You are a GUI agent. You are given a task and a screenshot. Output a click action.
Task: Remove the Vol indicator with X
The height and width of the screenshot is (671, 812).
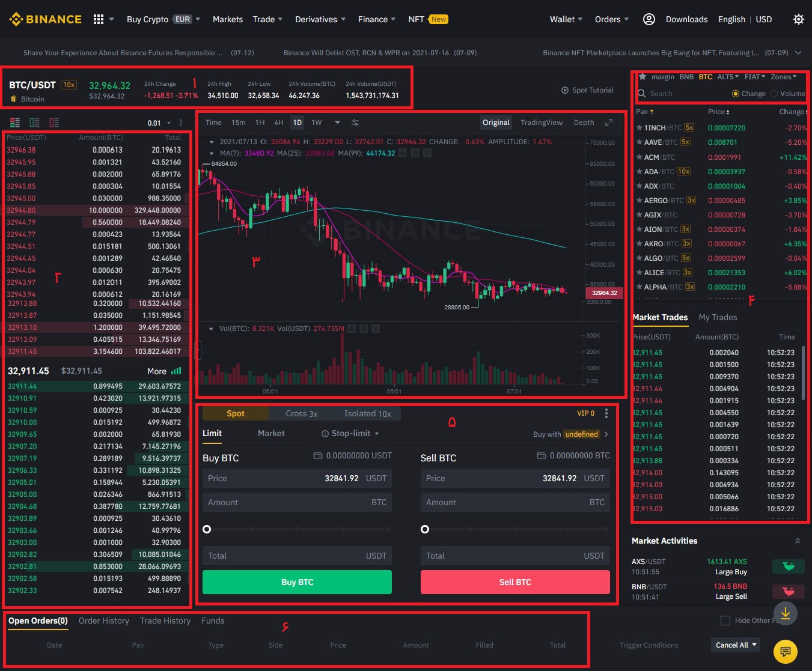tap(376, 329)
